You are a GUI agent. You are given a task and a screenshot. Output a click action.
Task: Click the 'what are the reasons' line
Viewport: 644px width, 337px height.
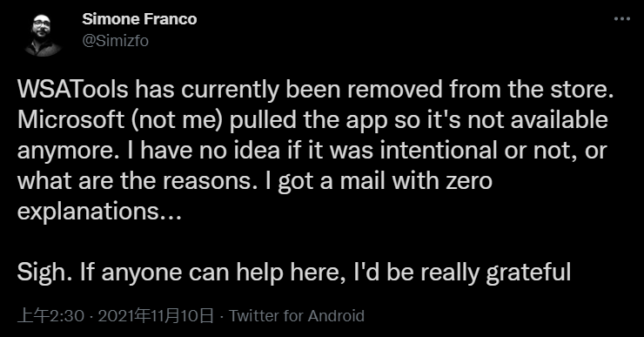click(255, 181)
